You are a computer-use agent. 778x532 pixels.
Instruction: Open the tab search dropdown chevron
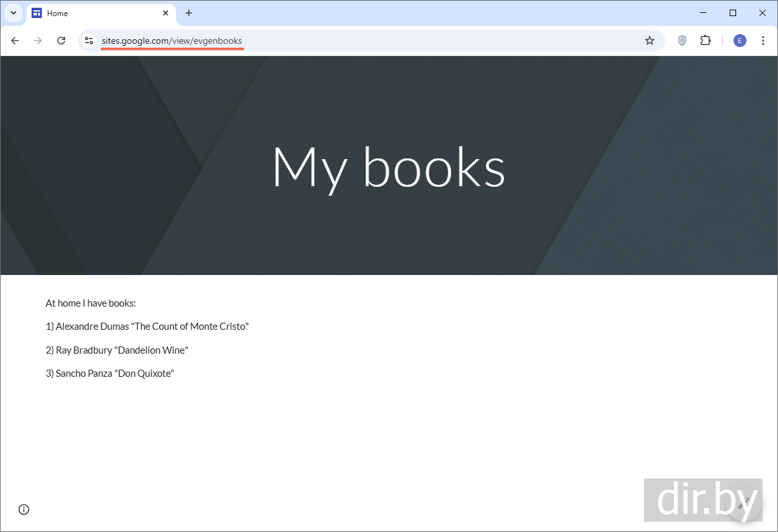pyautogui.click(x=13, y=13)
